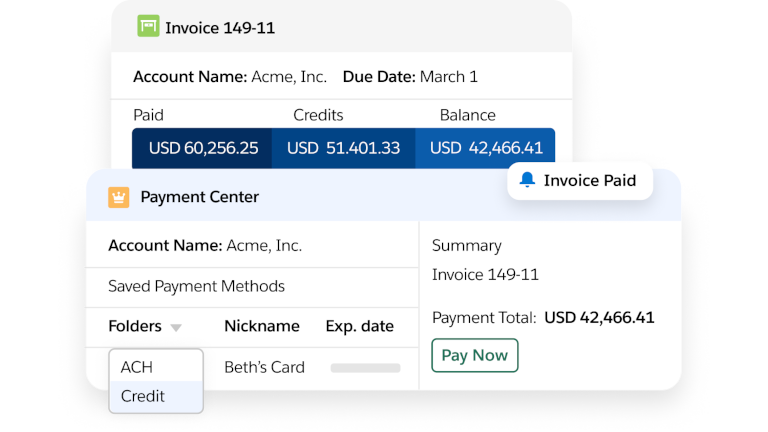Click the Credits amount cell

click(x=343, y=148)
